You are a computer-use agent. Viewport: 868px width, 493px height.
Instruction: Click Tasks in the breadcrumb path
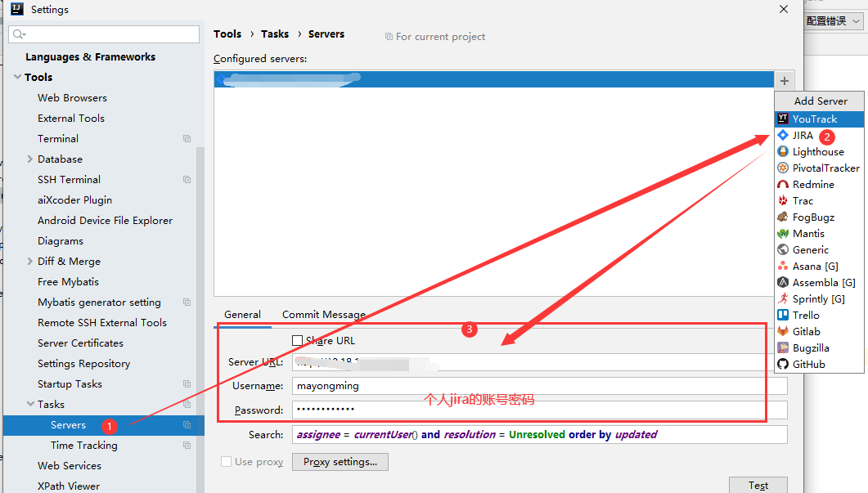pos(275,34)
